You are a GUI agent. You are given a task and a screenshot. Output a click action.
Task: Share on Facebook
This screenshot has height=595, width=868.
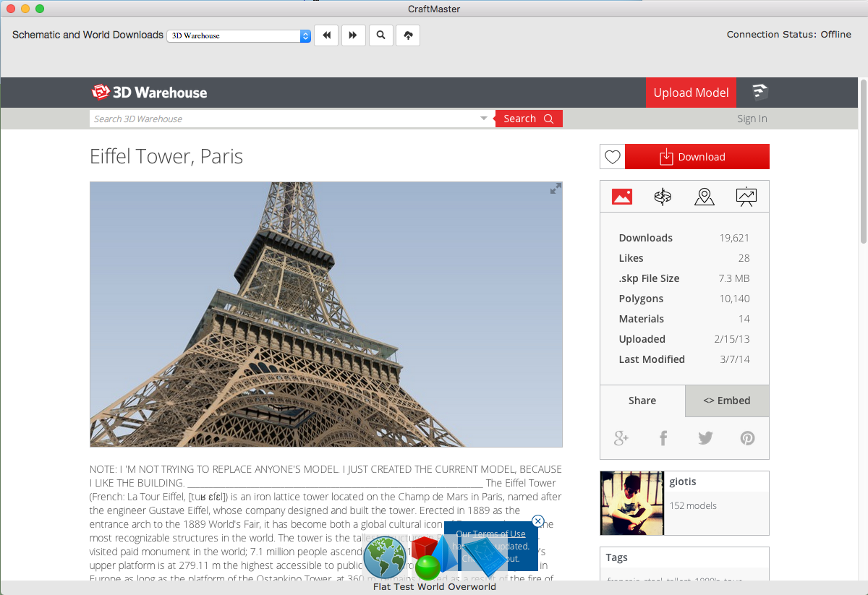(x=663, y=437)
